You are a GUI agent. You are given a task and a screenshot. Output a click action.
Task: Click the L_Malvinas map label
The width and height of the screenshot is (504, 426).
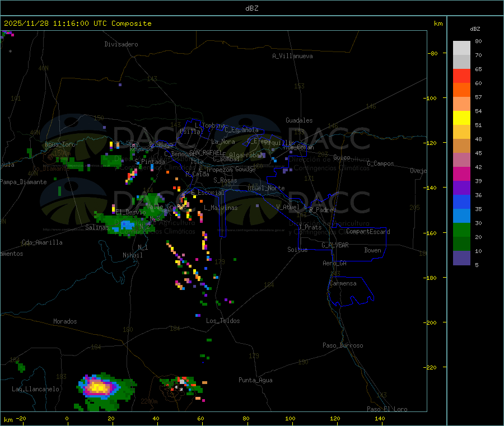tap(221, 208)
